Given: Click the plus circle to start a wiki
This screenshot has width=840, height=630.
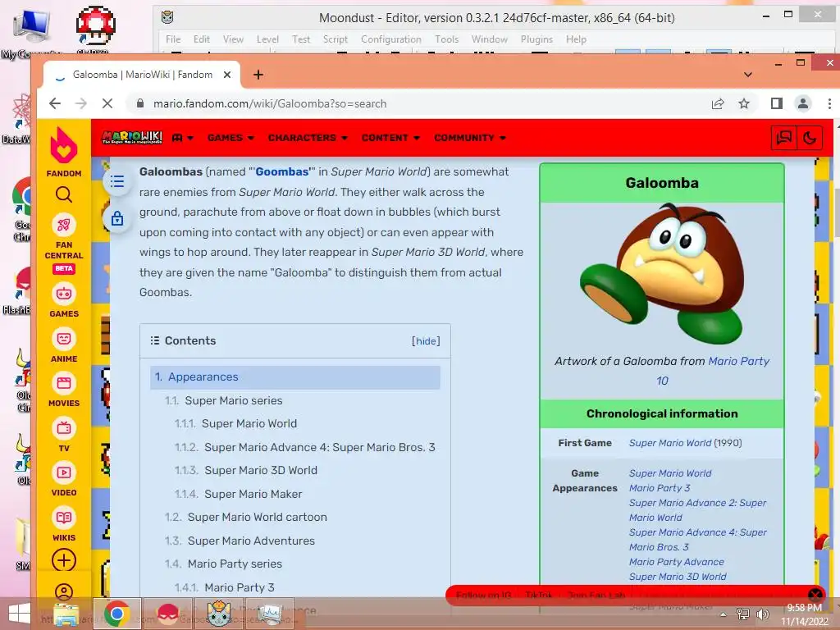Looking at the screenshot, I should (x=64, y=561).
